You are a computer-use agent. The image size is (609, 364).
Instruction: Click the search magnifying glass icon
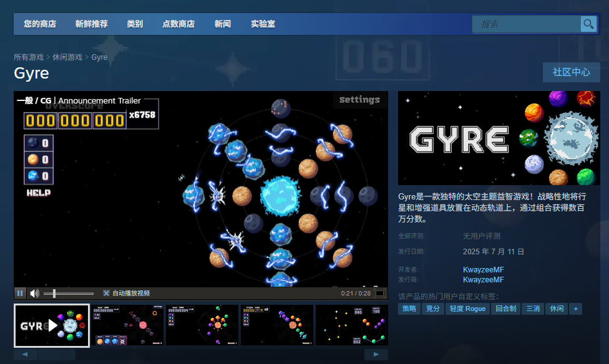pyautogui.click(x=588, y=24)
